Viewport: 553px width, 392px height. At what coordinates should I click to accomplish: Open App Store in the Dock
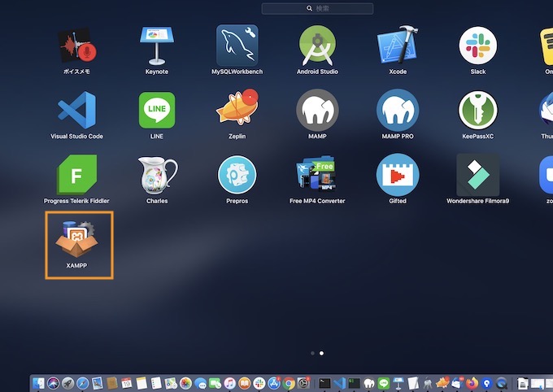pos(274,383)
